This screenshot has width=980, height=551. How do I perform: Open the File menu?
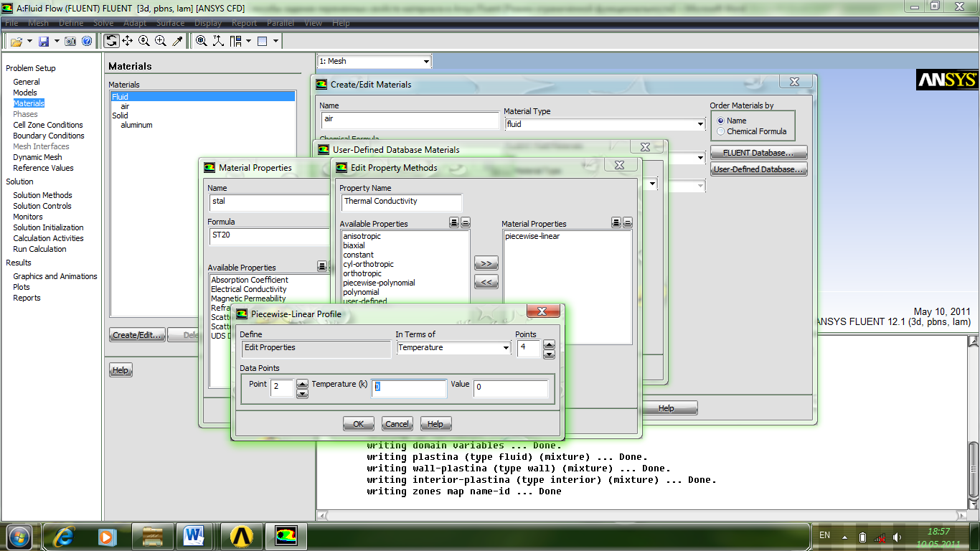pyautogui.click(x=11, y=23)
